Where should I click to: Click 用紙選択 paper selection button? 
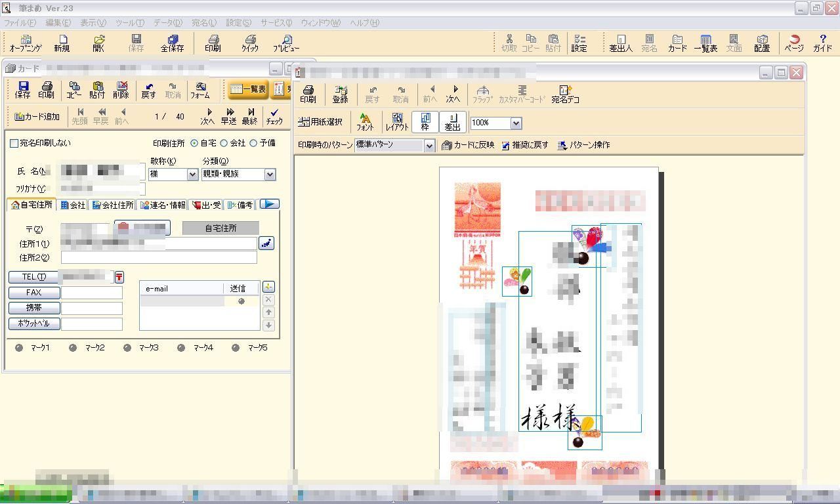pyautogui.click(x=320, y=122)
